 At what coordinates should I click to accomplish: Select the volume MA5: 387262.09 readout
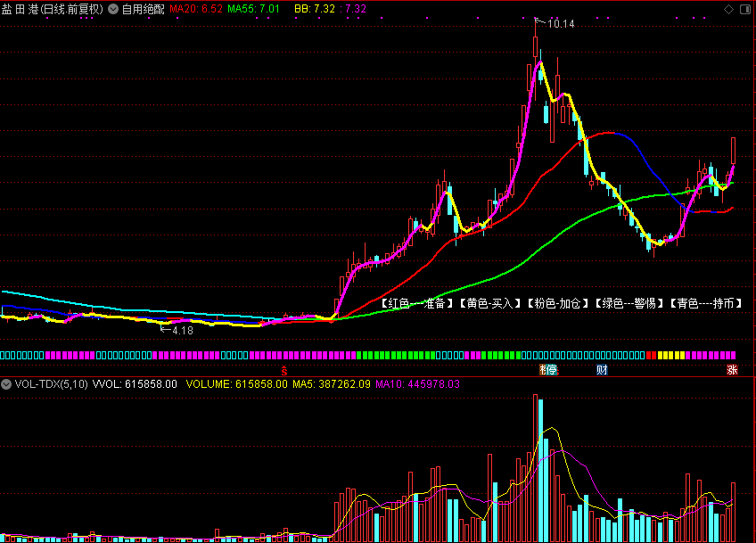click(x=332, y=384)
